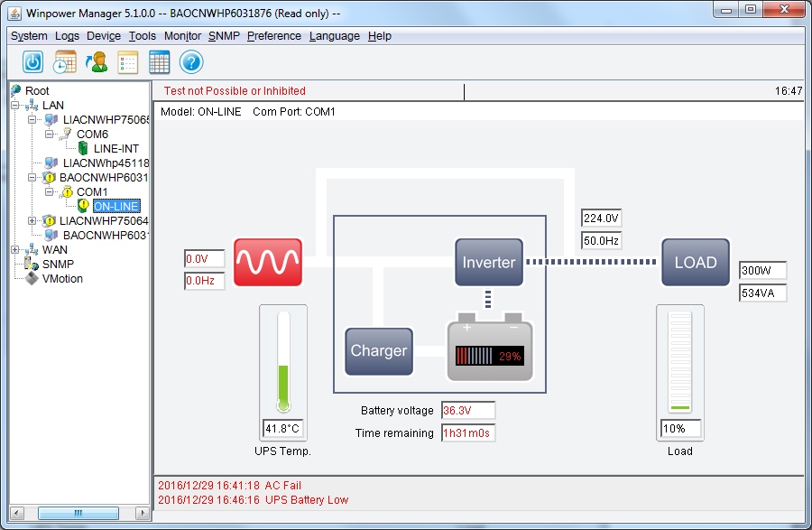Click the Battery voltage field showing 36.3V
Viewport: 812px width, 530px height.
click(468, 410)
